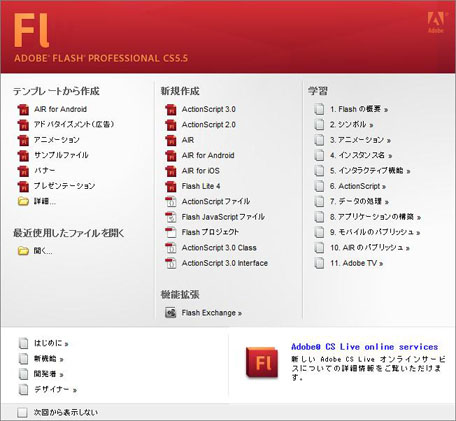Open the 9. モバイルのパブリッシュ learning link
This screenshot has height=421, width=456.
(x=375, y=232)
